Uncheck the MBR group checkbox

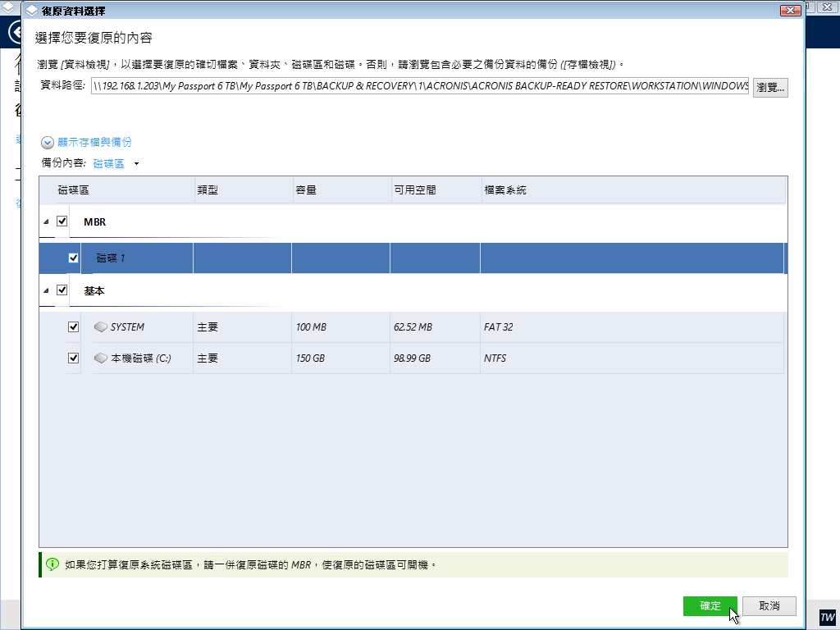coord(62,221)
